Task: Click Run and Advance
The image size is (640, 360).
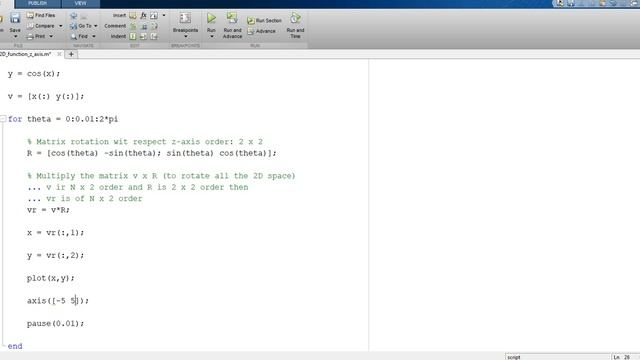Action: pos(232,25)
